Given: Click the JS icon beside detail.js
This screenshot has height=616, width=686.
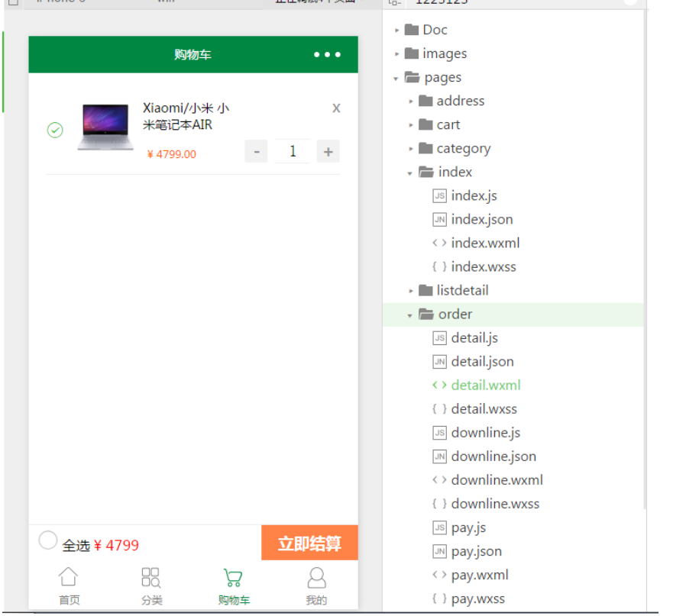Looking at the screenshot, I should tap(440, 337).
